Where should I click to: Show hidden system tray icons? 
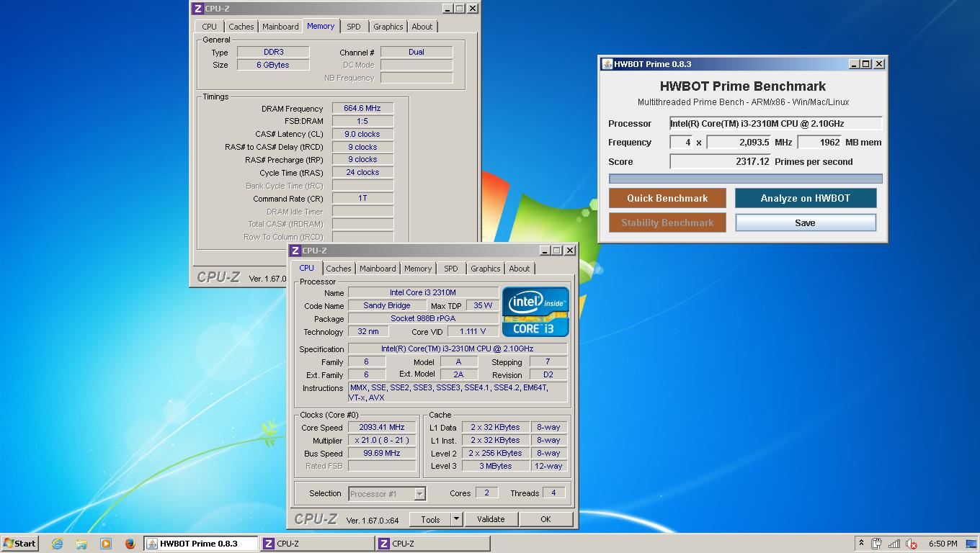pyautogui.click(x=860, y=544)
